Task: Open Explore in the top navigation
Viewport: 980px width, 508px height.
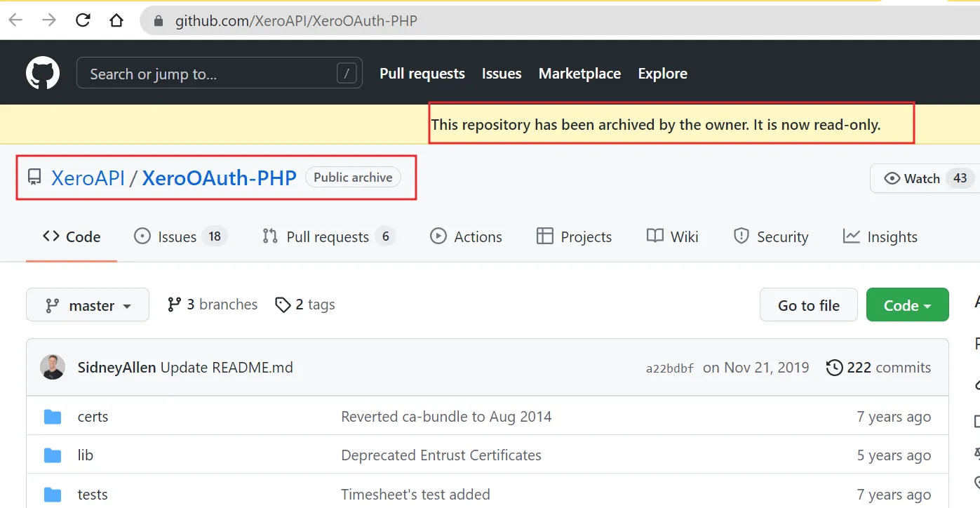Action: click(662, 74)
